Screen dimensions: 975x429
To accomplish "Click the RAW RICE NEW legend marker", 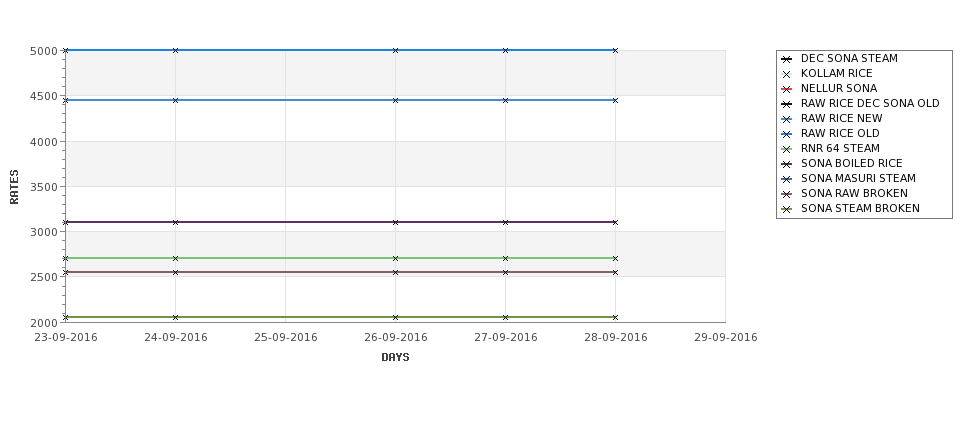I will coord(787,119).
